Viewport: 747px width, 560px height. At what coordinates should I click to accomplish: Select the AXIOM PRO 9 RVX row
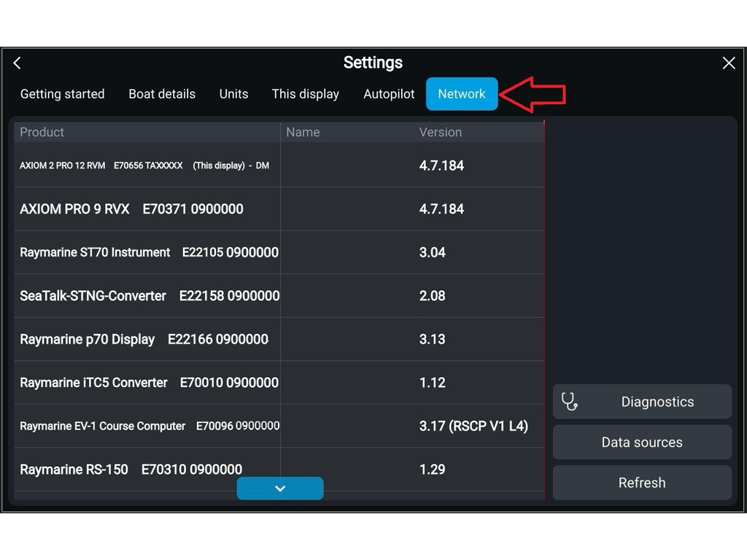click(279, 209)
